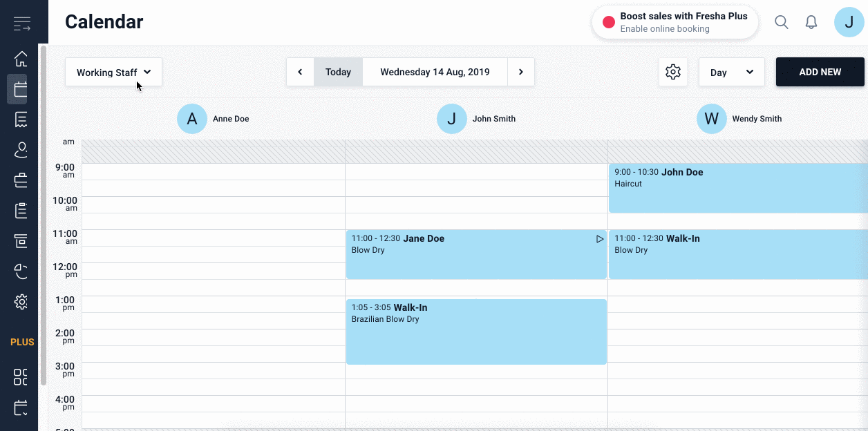Click the 3:00 pm time label
This screenshot has width=868, height=431.
65,370
